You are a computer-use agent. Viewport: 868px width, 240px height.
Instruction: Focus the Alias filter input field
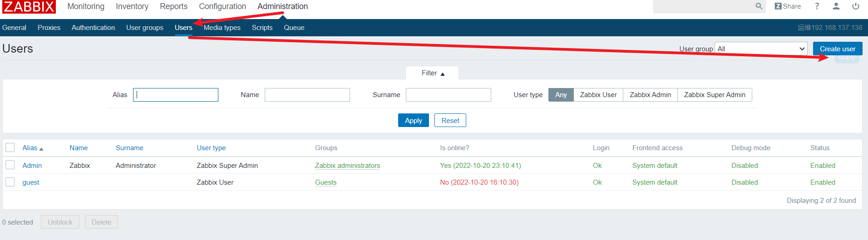176,95
